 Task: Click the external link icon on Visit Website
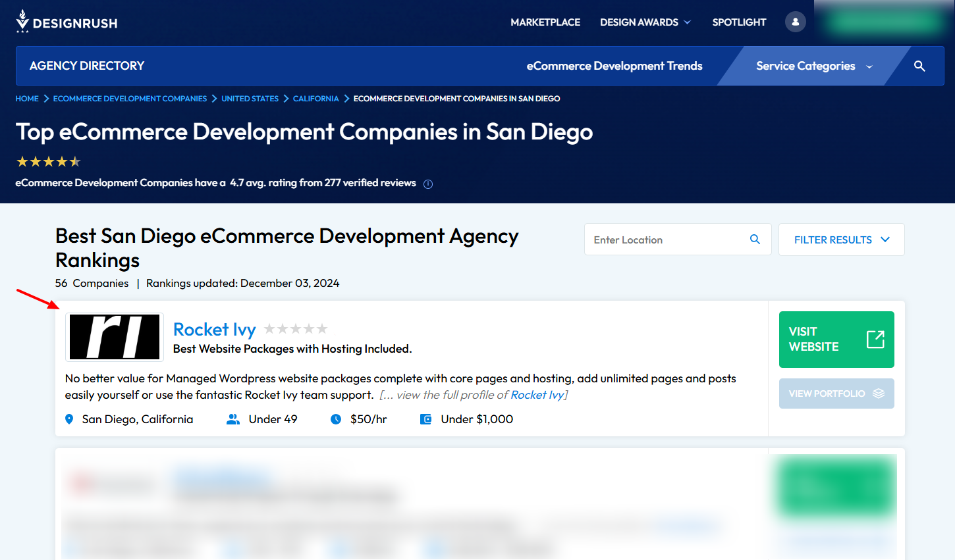pos(875,340)
